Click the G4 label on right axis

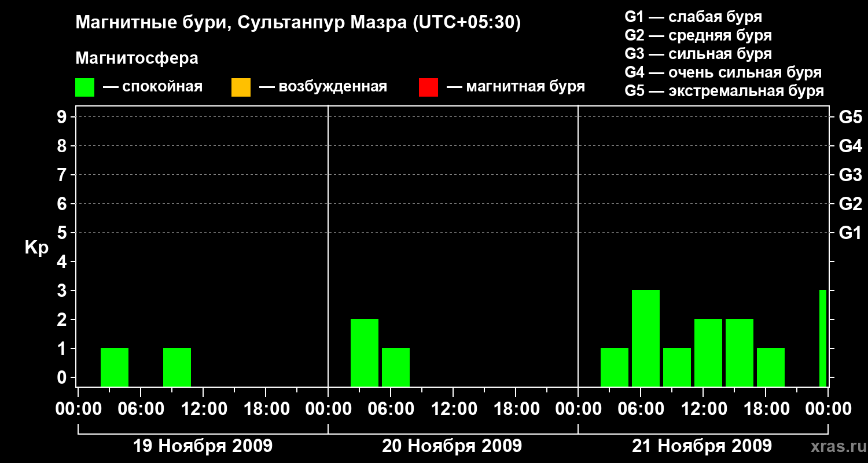851,146
